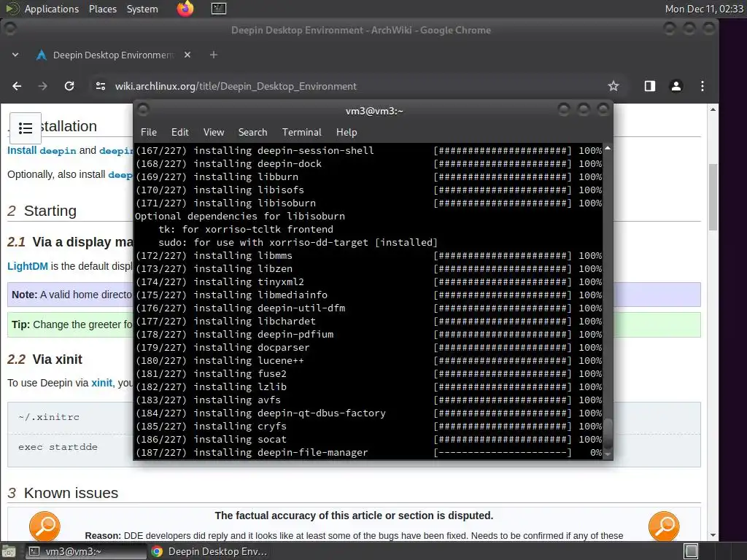
Task: Switch to vm3@vm3 terminal in taskbar
Action: tap(86, 551)
